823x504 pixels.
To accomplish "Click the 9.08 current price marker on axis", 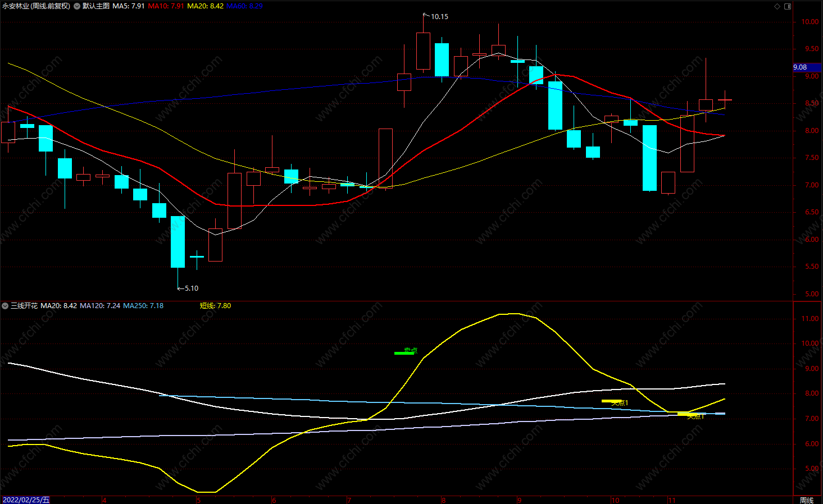I will pyautogui.click(x=807, y=67).
